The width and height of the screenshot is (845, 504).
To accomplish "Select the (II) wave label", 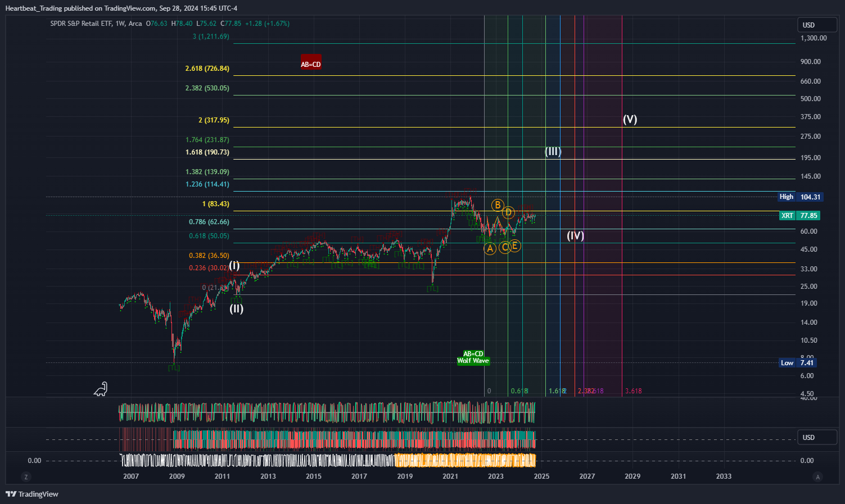I will (236, 308).
